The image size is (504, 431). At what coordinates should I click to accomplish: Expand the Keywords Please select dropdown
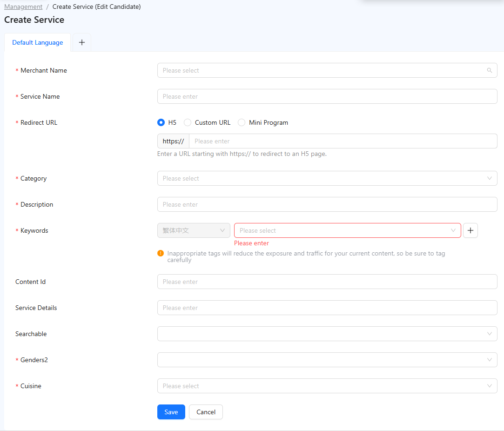point(348,230)
